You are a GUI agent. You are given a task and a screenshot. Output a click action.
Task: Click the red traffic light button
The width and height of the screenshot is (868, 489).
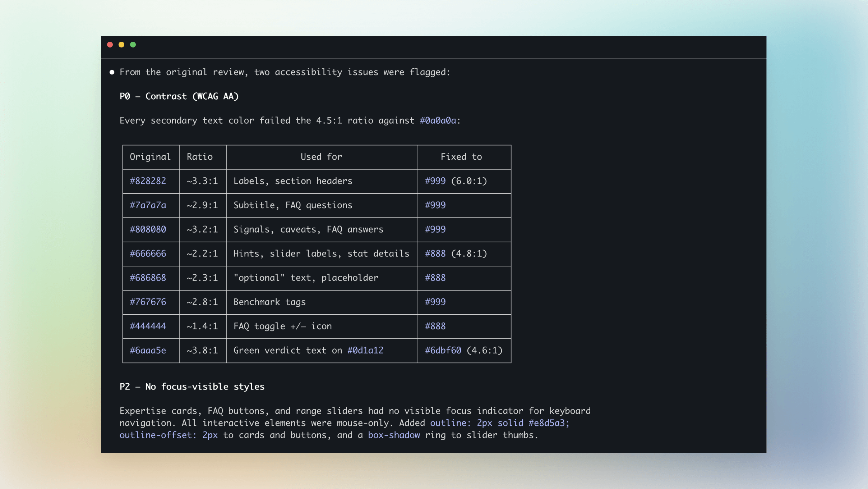(110, 45)
